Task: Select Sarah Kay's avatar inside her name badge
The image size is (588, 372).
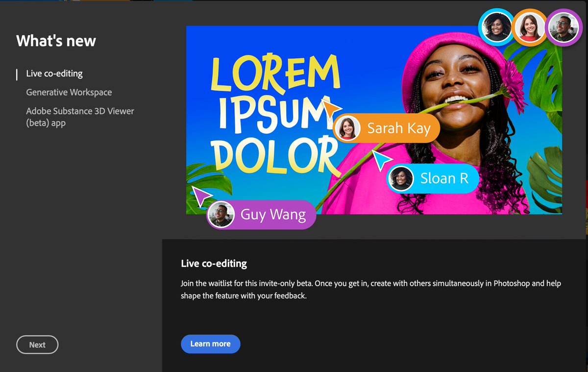Action: [347, 128]
